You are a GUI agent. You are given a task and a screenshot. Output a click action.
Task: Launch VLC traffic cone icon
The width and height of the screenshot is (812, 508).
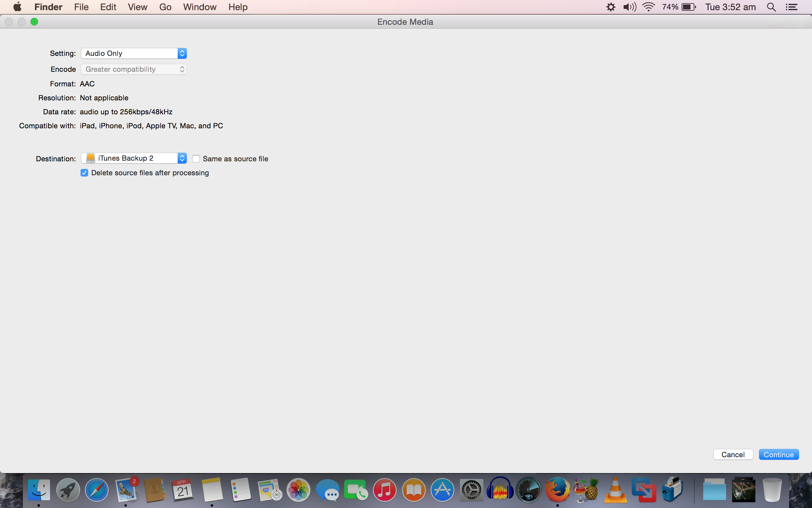(615, 490)
